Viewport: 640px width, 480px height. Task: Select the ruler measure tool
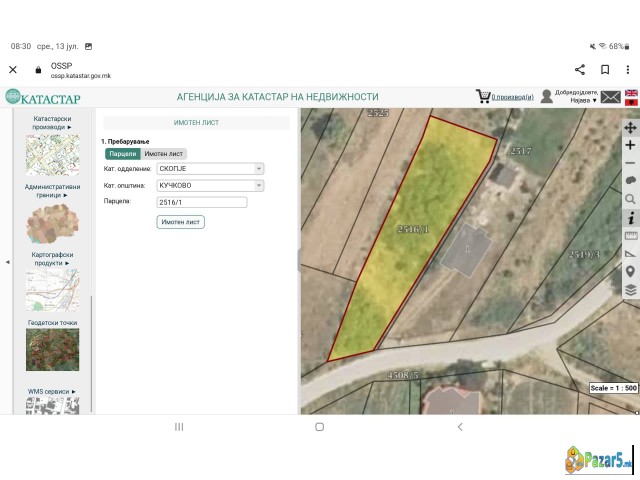[630, 235]
